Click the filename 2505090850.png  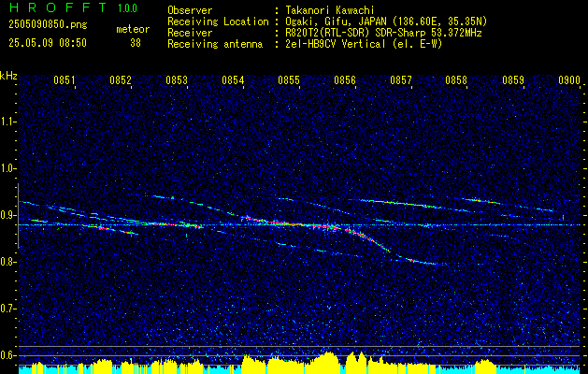click(48, 25)
